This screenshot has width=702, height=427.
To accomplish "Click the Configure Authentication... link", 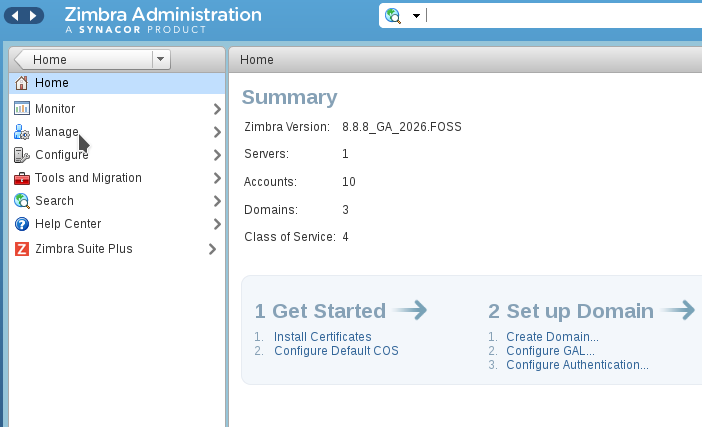I will point(578,365).
